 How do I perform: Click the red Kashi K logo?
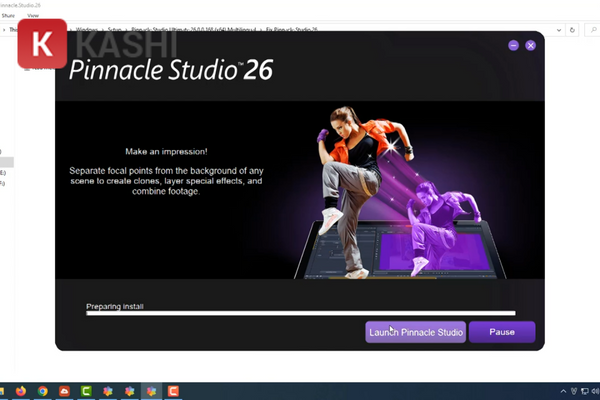pyautogui.click(x=43, y=44)
